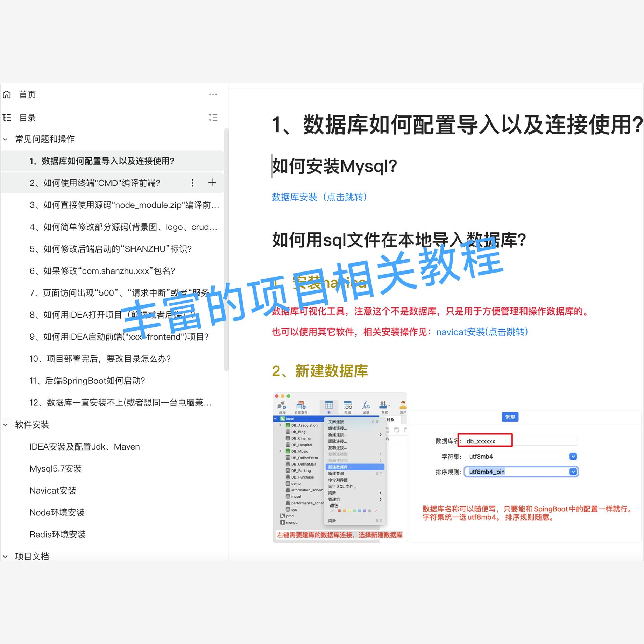Viewport: 644px width, 644px height.
Task: Open the vertical dots menu for item 2
Action: point(192,183)
